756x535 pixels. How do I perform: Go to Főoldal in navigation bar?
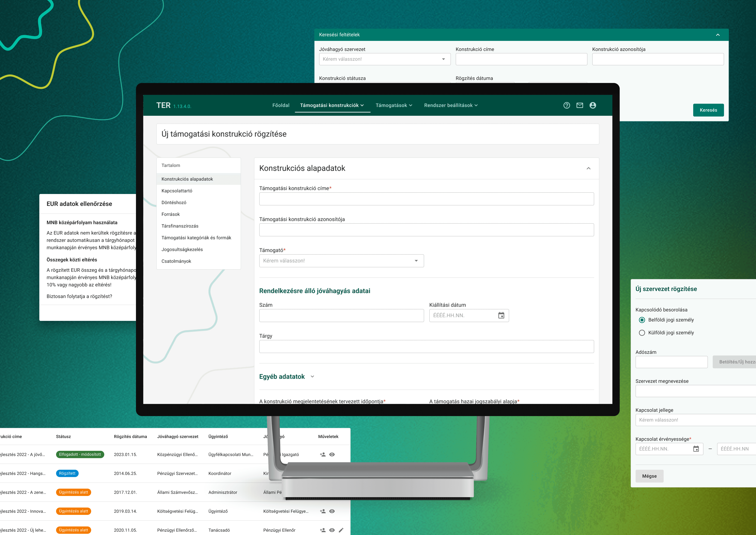click(281, 105)
